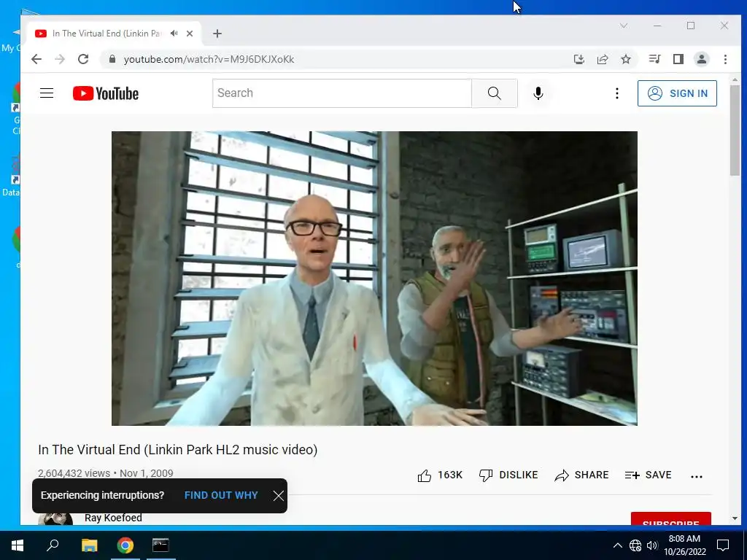
Task: Go to the YouTube home logo
Action: point(106,93)
